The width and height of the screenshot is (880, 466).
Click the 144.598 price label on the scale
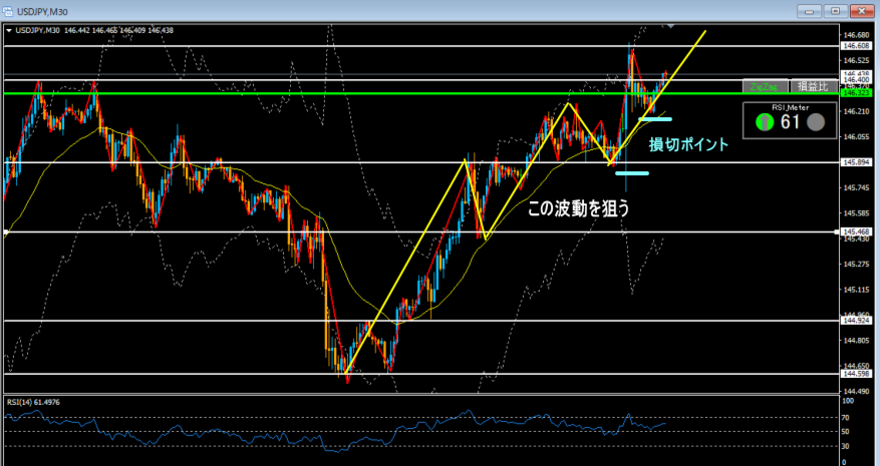(856, 373)
